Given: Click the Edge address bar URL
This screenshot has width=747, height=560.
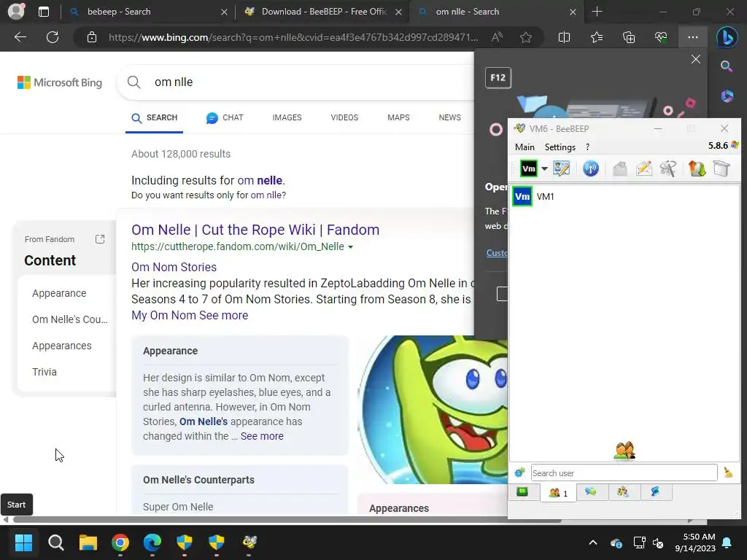Looking at the screenshot, I should click(x=293, y=37).
